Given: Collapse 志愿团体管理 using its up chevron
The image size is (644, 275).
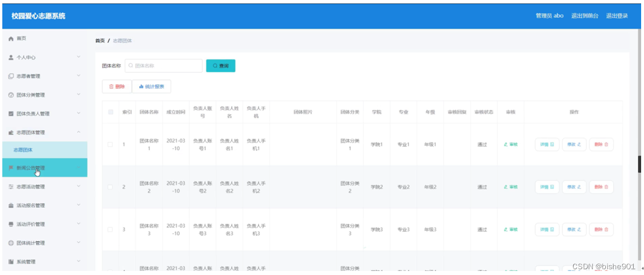Looking at the screenshot, I should click(x=78, y=132).
